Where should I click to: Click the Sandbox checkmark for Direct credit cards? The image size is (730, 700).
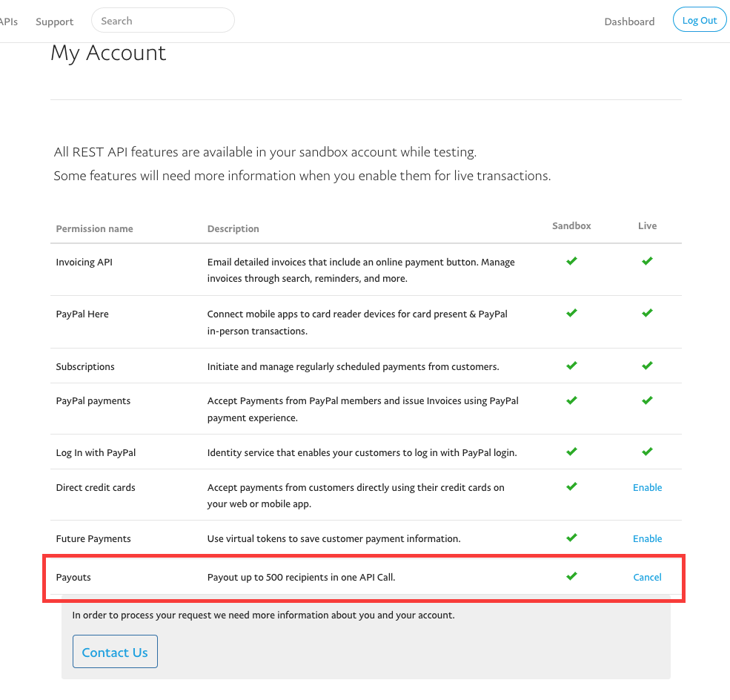(x=571, y=486)
